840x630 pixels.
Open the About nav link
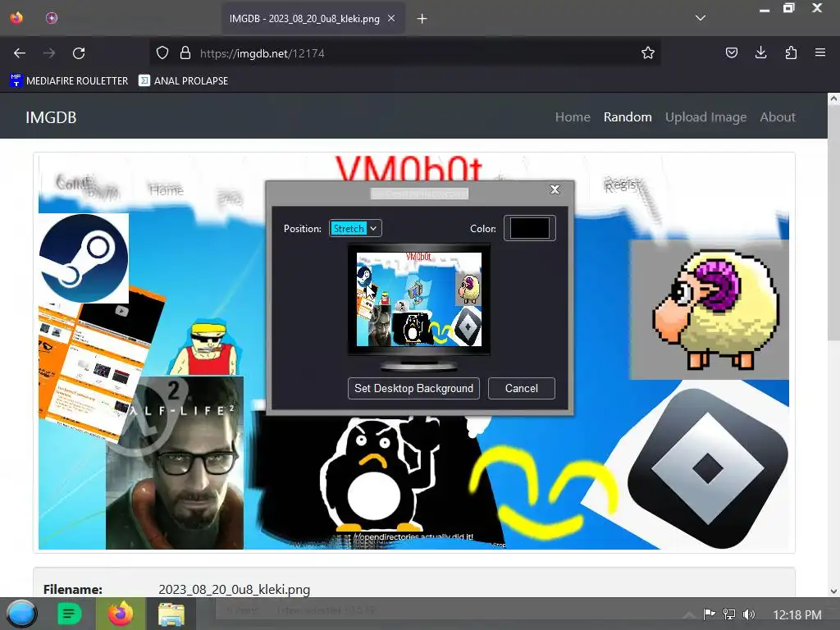click(x=778, y=116)
